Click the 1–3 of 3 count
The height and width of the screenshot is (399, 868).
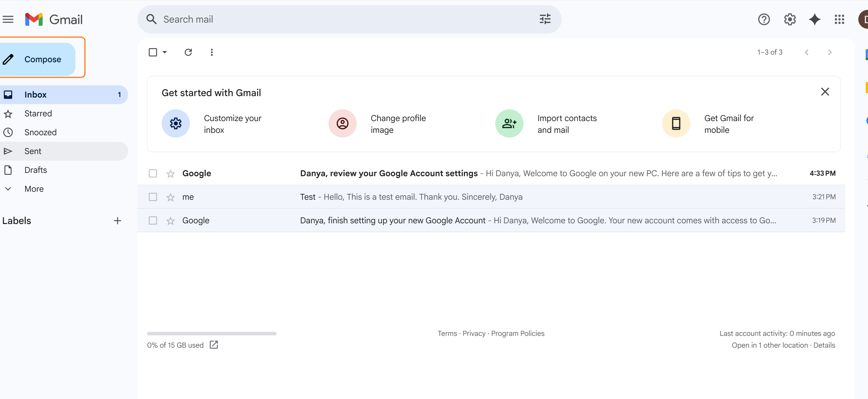click(770, 52)
